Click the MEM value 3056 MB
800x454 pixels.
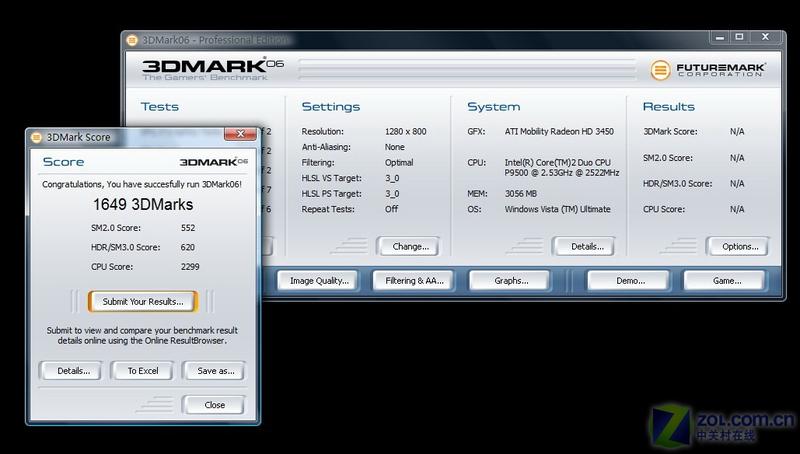point(521,194)
